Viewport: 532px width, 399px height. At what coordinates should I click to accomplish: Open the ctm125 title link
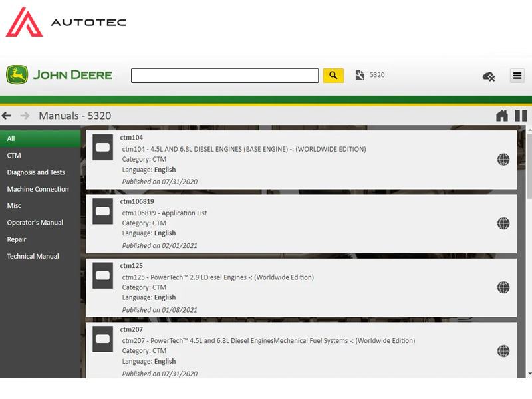tap(131, 265)
